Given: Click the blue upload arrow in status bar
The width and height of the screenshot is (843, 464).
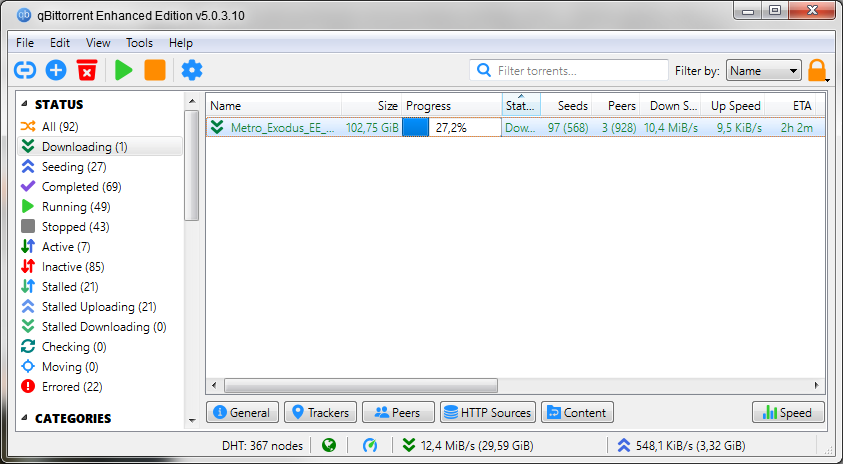Looking at the screenshot, I should coord(624,445).
